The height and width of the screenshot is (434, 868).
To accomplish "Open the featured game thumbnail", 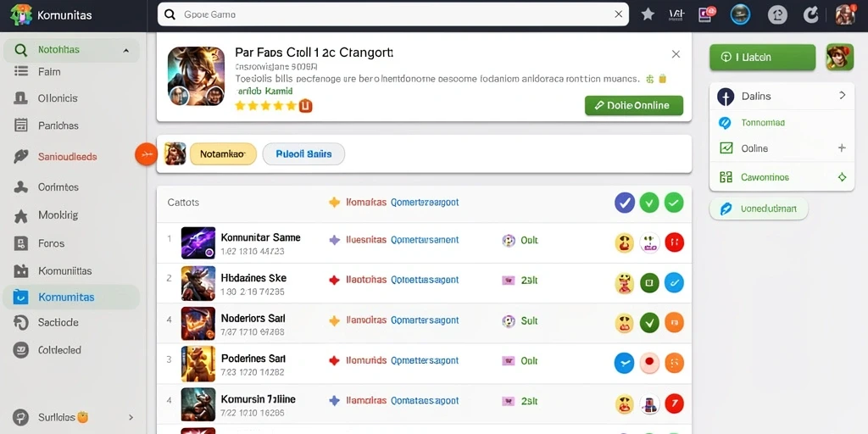I will coord(196,75).
